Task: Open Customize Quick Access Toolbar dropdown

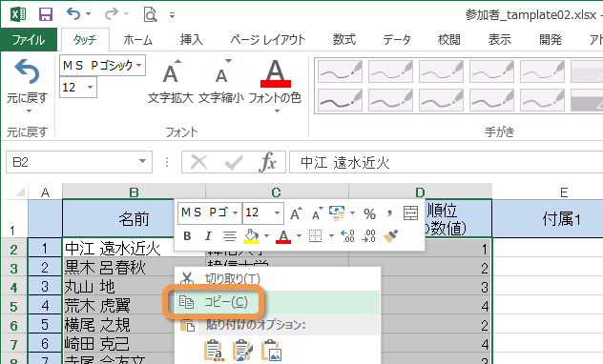Action: click(x=173, y=15)
